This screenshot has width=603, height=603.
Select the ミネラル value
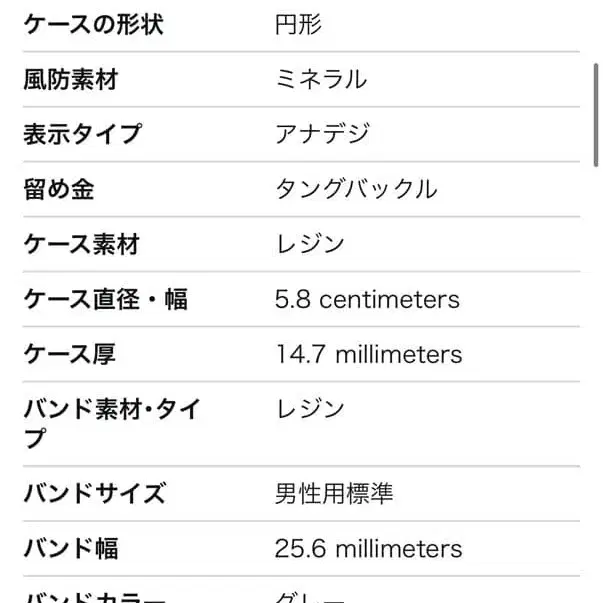pyautogui.click(x=321, y=79)
